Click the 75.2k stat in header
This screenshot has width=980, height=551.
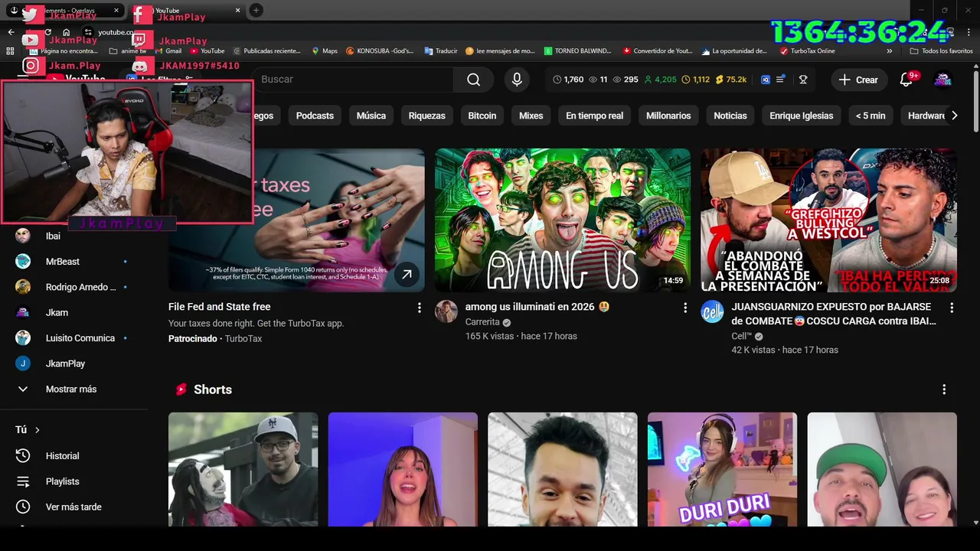tap(731, 80)
